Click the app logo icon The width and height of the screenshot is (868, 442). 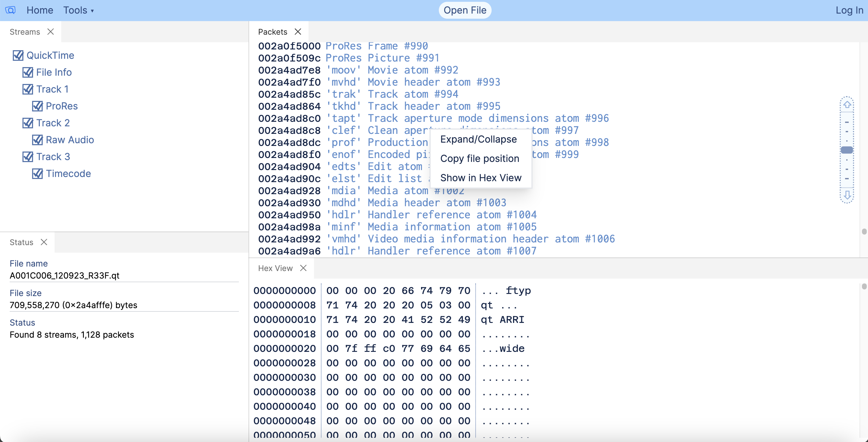(x=10, y=10)
